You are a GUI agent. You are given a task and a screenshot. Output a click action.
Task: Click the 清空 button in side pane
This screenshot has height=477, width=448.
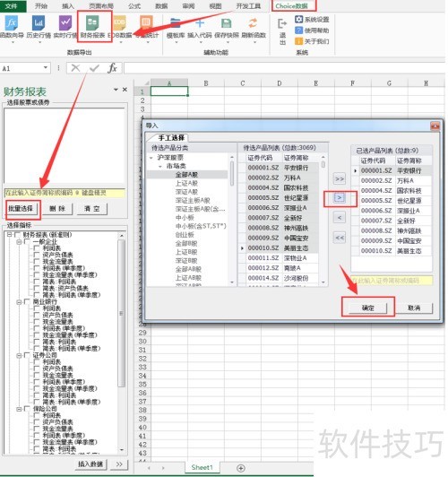91,209
